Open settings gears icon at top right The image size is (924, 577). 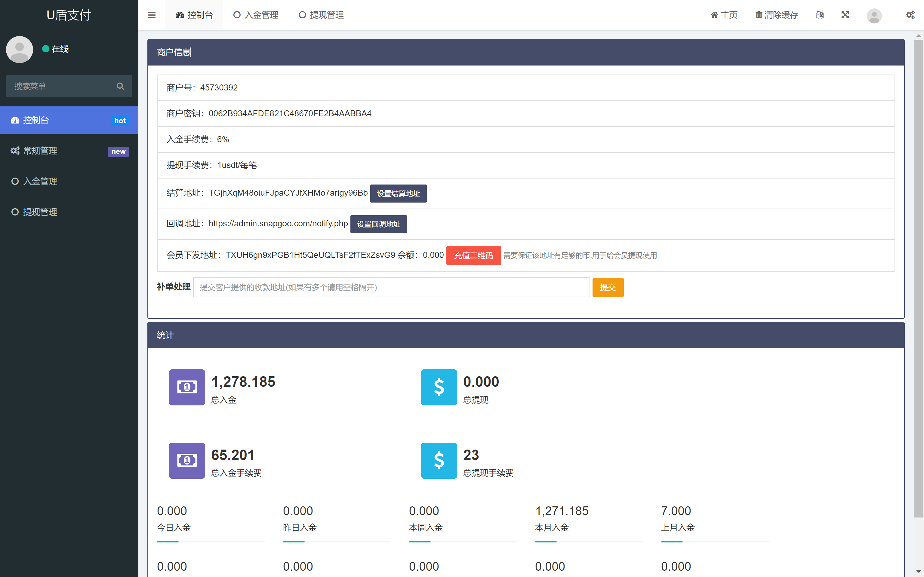coord(910,15)
